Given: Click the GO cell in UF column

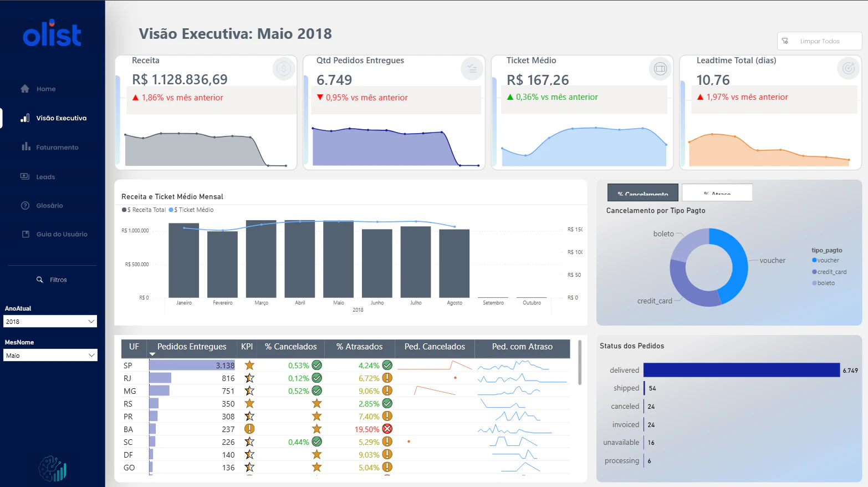Looking at the screenshot, I should (129, 468).
